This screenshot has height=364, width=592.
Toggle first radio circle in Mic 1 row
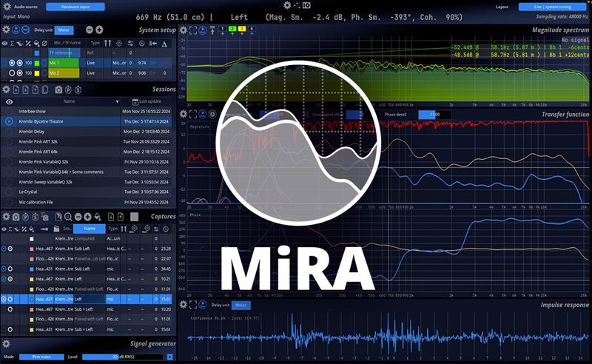[x=12, y=63]
